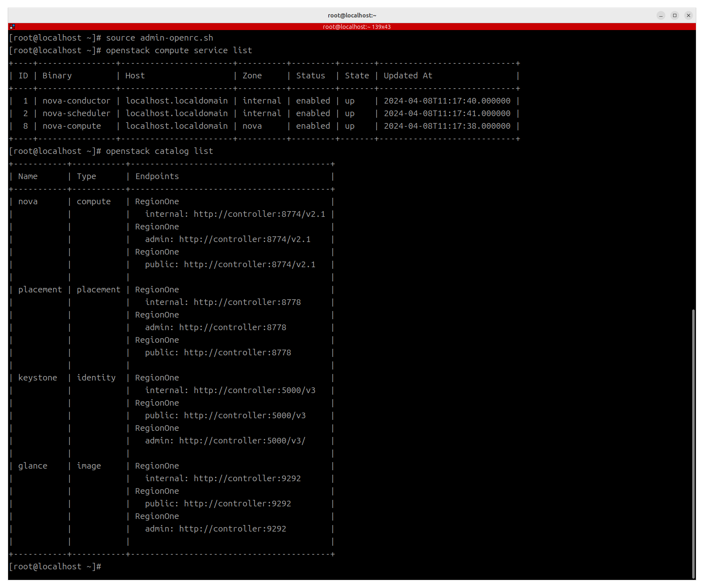Select the 'Updated At' column header

[x=408, y=76]
